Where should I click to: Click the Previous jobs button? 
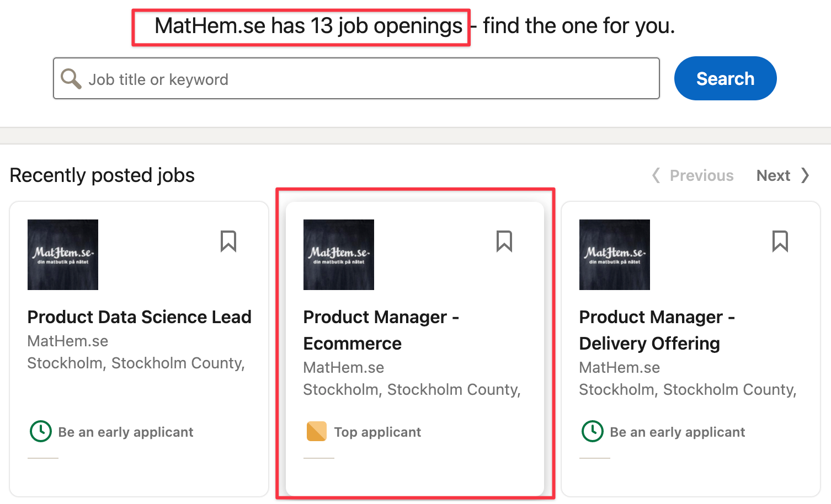[x=693, y=175]
